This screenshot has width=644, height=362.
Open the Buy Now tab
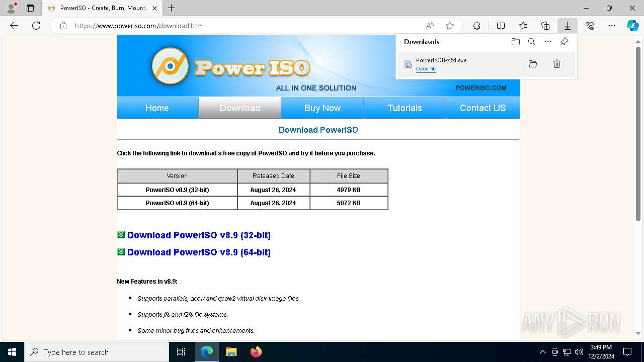[x=323, y=108]
